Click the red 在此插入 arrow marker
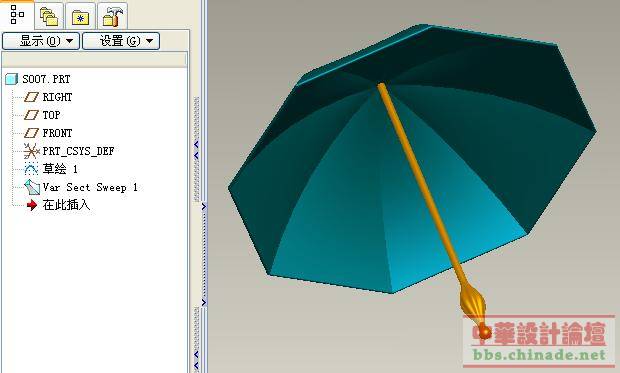Viewport: 620px width, 373px height. pyautogui.click(x=32, y=205)
